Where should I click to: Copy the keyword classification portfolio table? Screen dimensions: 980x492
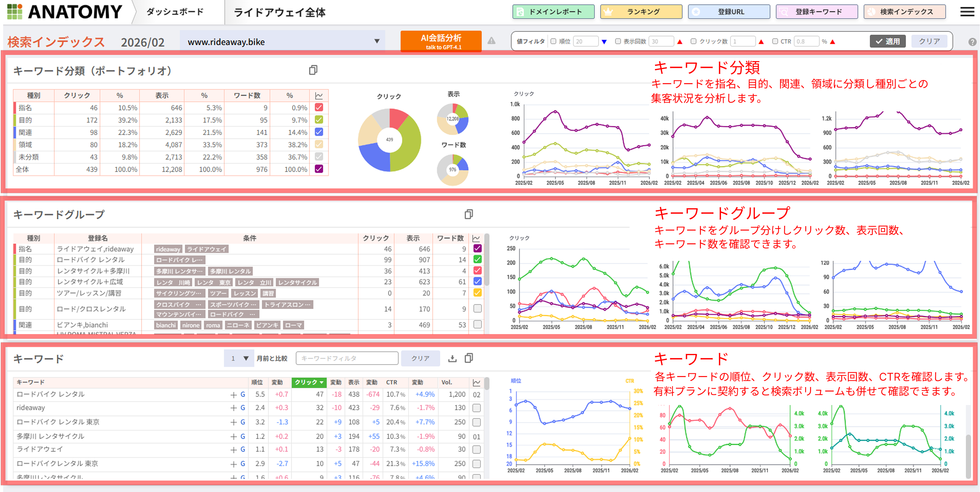pos(313,70)
